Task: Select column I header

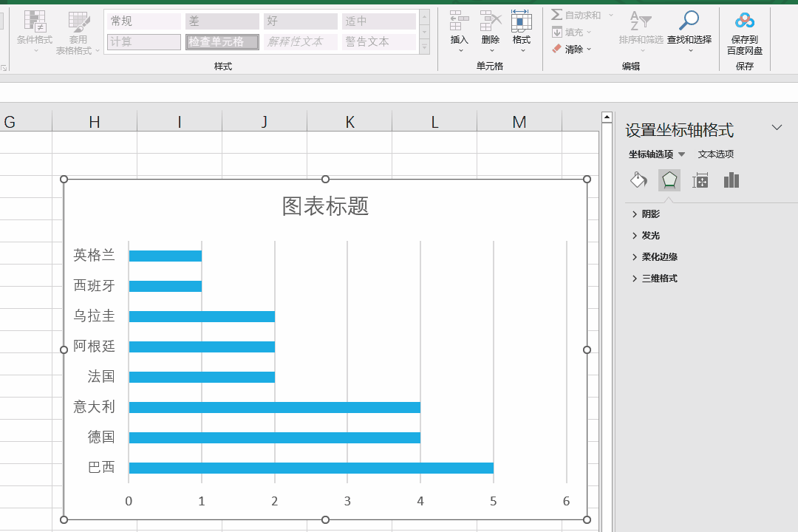Action: [180, 122]
